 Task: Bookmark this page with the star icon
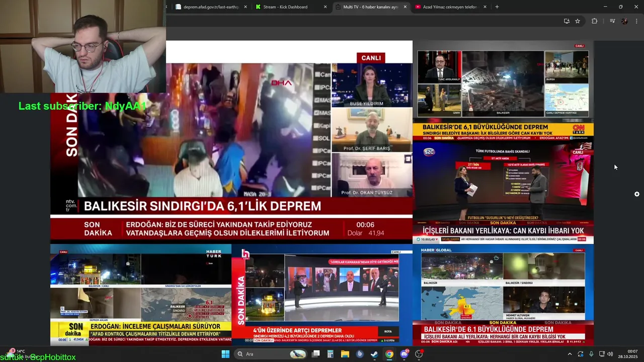tap(578, 21)
